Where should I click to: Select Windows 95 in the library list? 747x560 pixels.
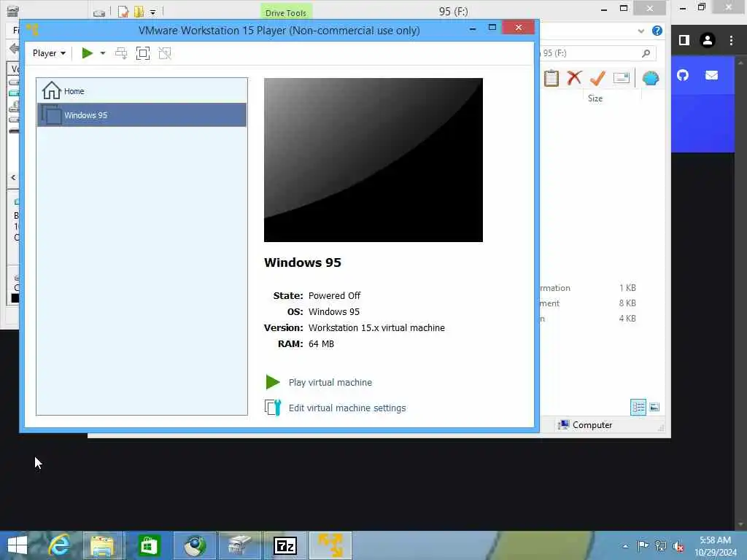tap(142, 114)
